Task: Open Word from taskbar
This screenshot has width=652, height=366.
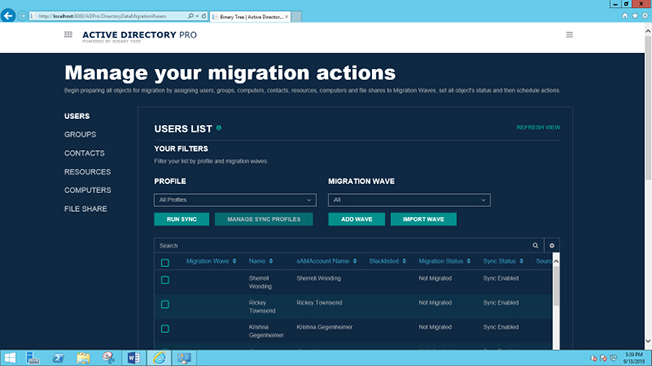Action: [133, 358]
